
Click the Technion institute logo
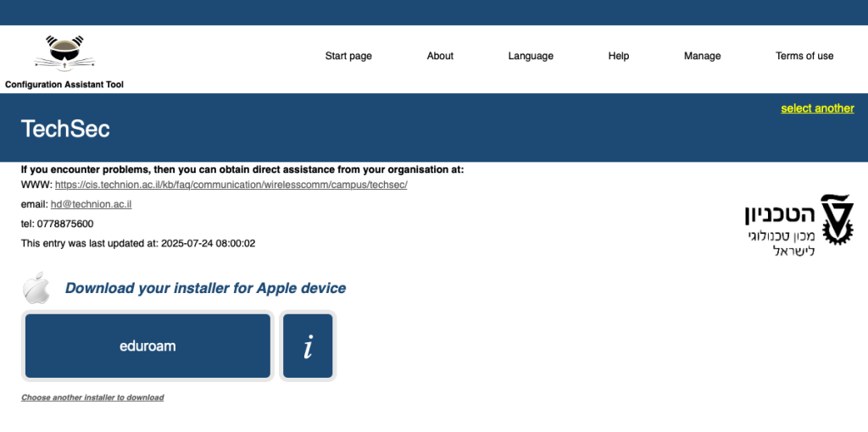[798, 224]
